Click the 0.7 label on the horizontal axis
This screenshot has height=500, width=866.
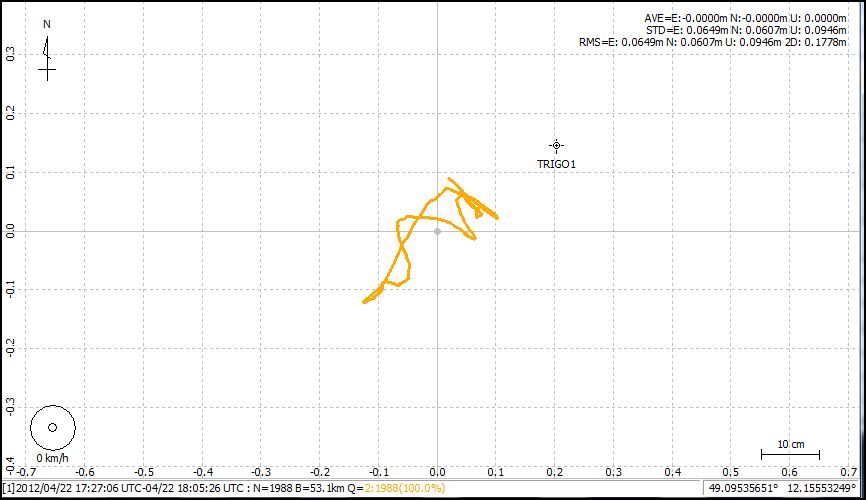click(848, 471)
